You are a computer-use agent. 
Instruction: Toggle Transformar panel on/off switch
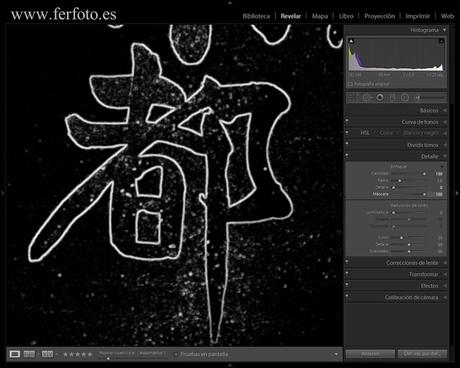(x=347, y=273)
